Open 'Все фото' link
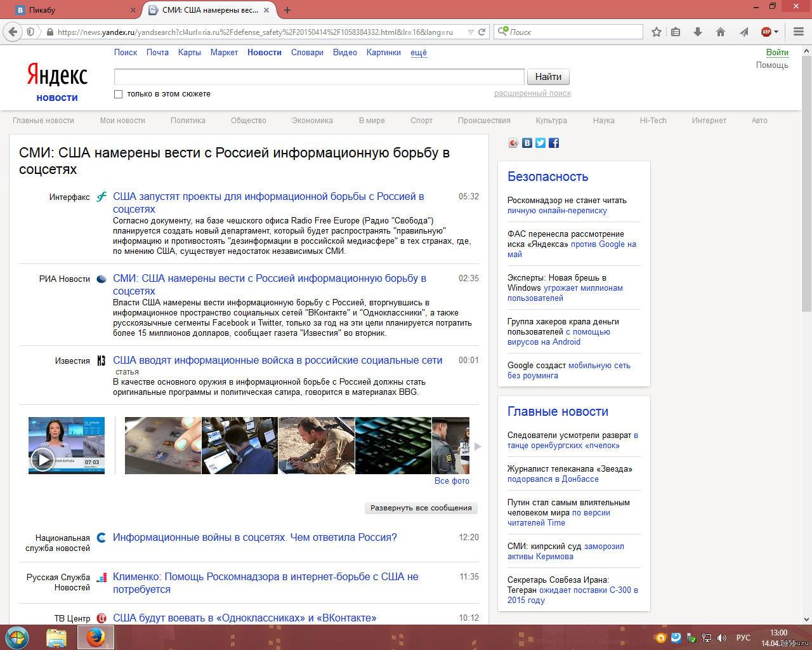 pos(452,481)
